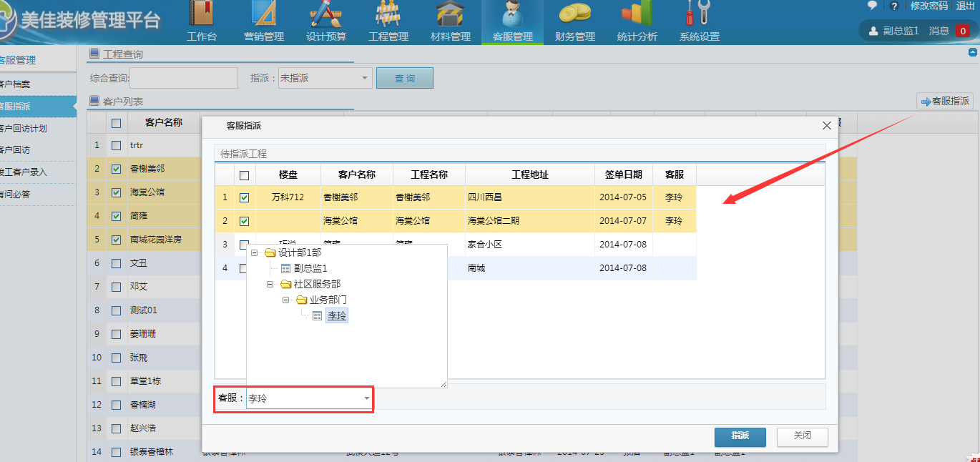Open the 工程管理 project management icon
This screenshot has height=462, width=980.
point(388,14)
